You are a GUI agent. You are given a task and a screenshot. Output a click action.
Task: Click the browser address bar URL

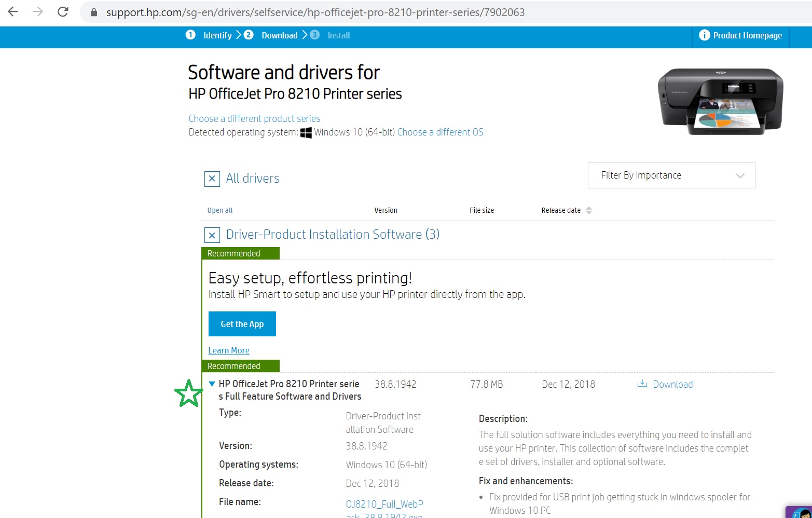(315, 12)
